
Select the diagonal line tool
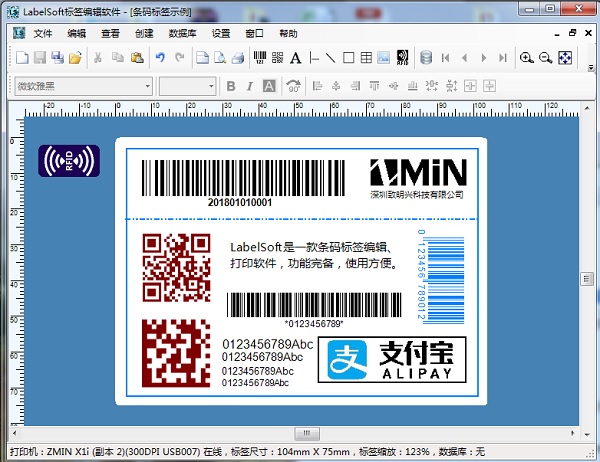330,58
